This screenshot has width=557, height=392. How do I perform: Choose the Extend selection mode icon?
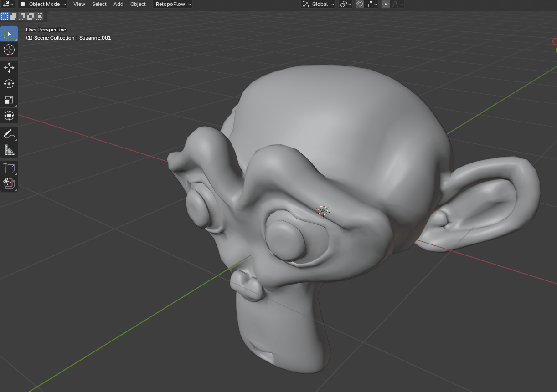coord(13,16)
